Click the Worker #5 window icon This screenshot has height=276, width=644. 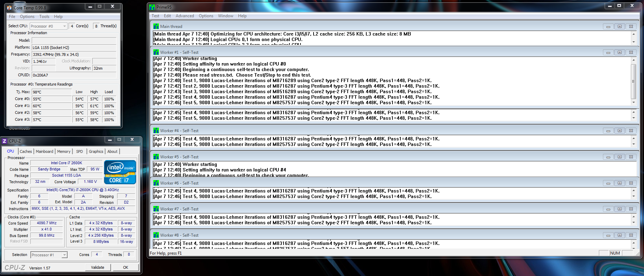pos(156,157)
